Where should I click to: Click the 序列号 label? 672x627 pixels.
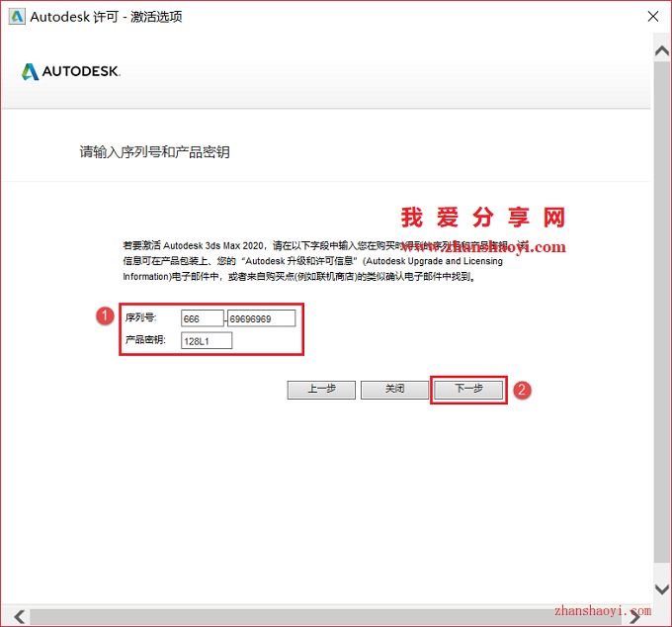(x=140, y=317)
